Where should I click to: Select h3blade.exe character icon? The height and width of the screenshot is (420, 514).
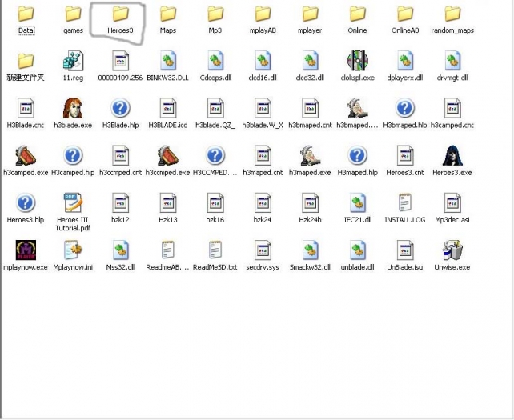coord(73,108)
